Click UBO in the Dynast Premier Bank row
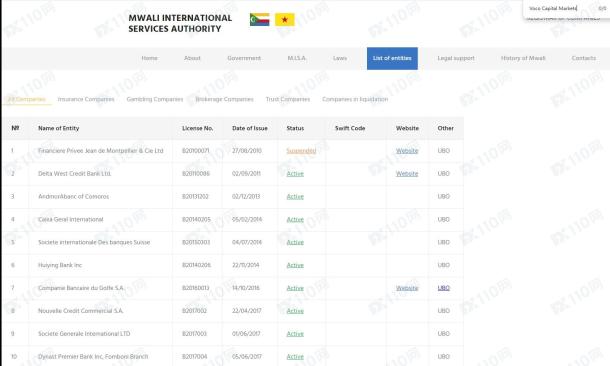This screenshot has height=366, width=610. click(x=443, y=356)
